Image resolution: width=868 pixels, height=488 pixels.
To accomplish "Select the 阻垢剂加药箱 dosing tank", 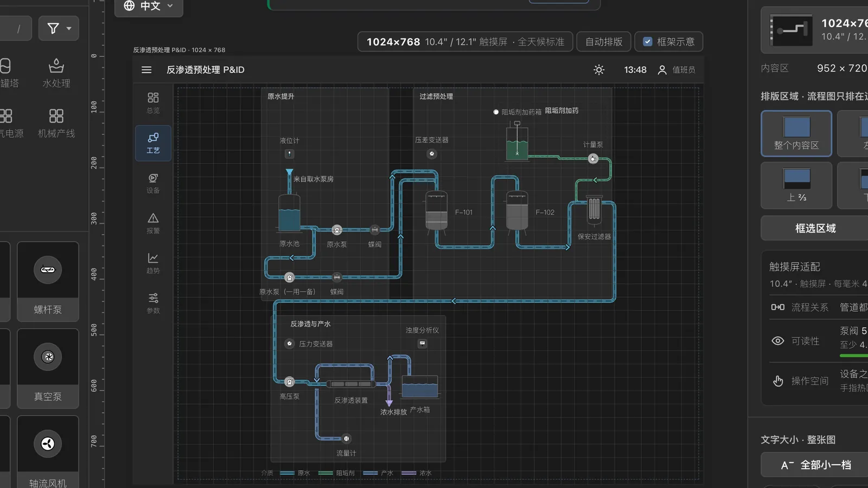I will coord(517,142).
